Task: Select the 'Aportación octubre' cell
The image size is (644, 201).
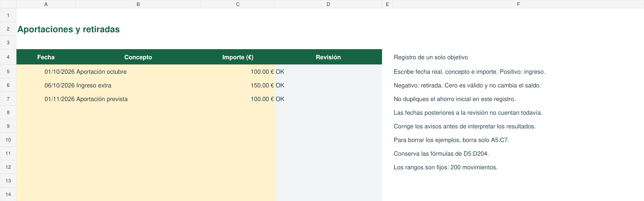Action: (138, 72)
